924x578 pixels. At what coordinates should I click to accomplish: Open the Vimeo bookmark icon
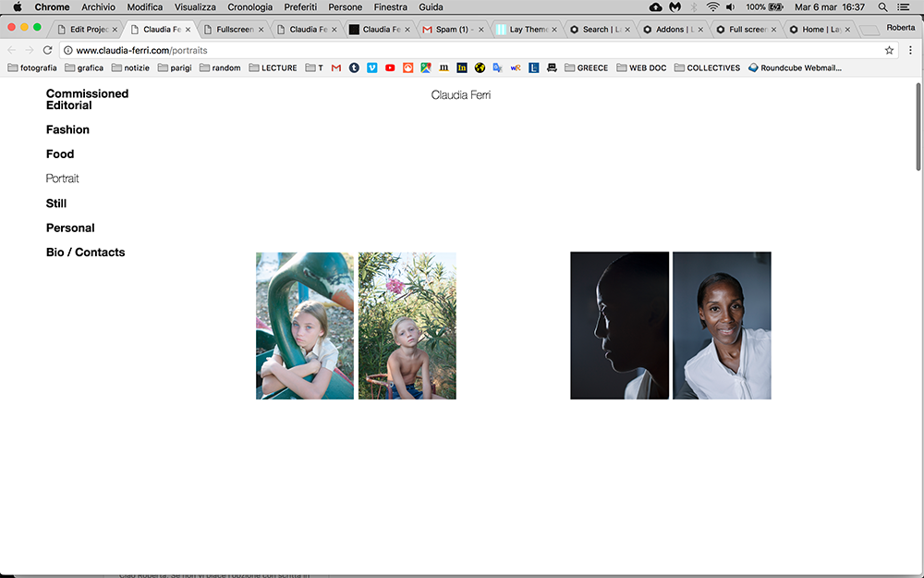(372, 68)
